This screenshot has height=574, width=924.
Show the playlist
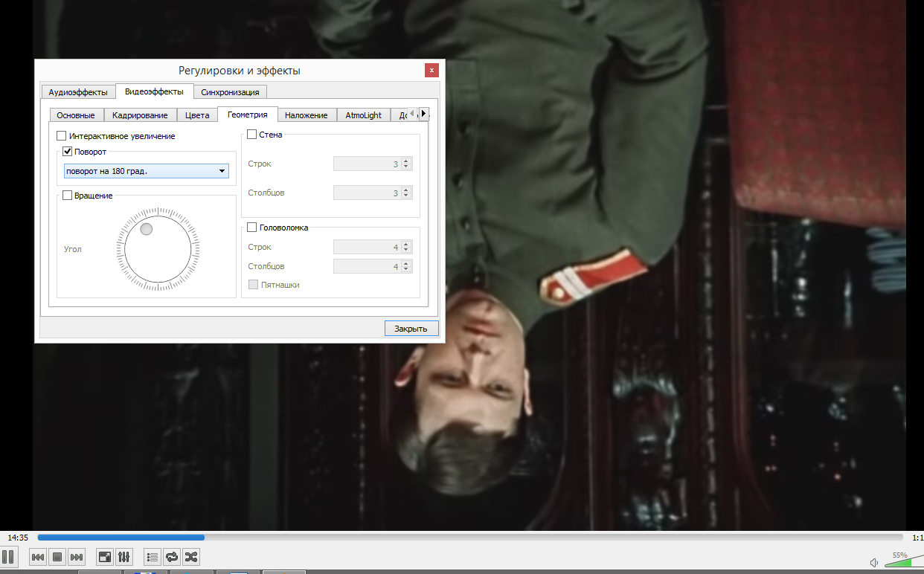[x=153, y=557]
